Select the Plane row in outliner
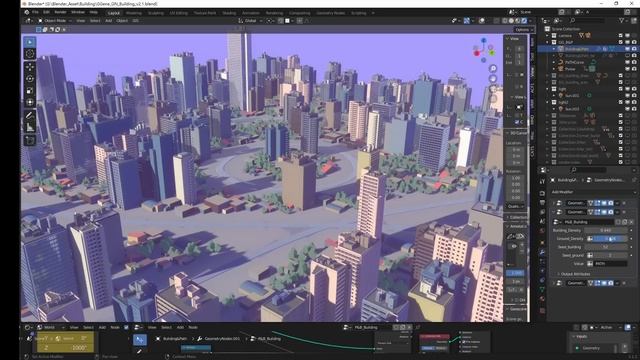 [x=588, y=69]
